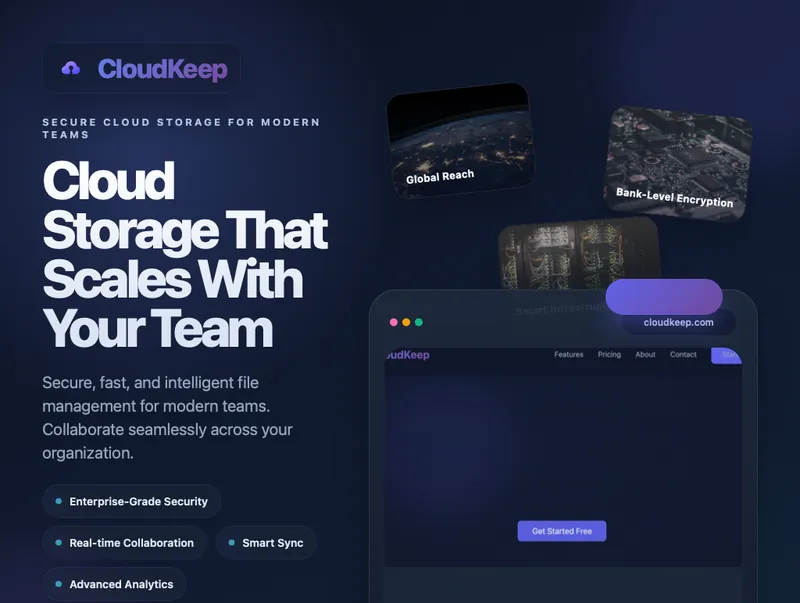Click the green window dot

click(419, 322)
